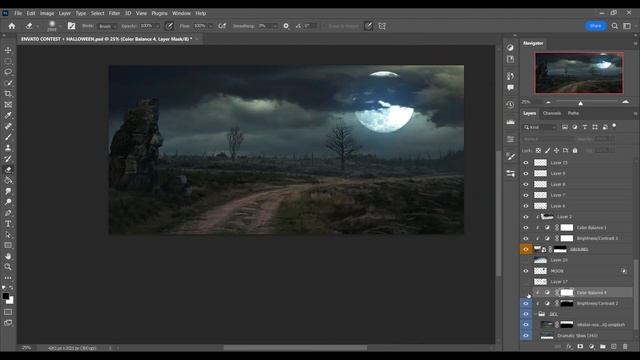Delete layer with trash icon
This screenshot has height=360, width=640.
(x=625, y=347)
